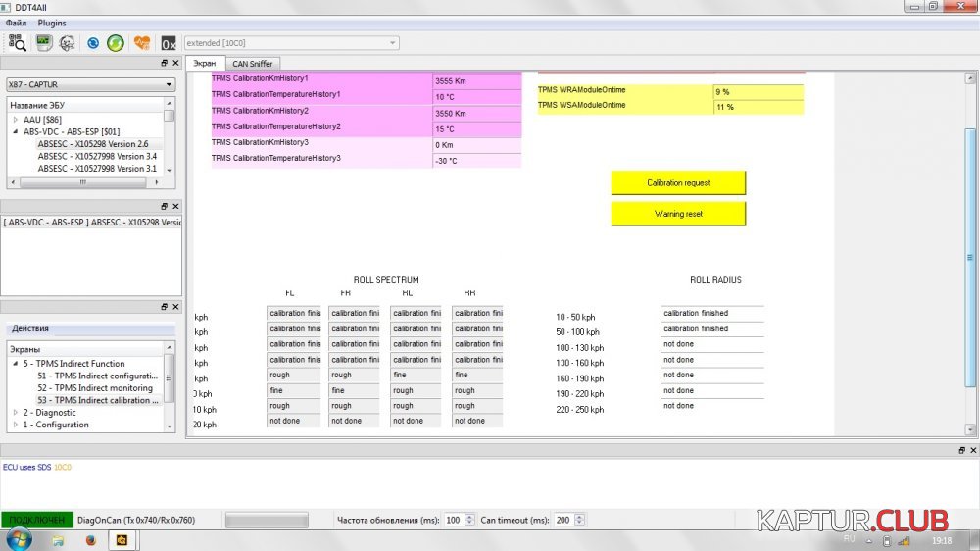The image size is (980, 551).
Task: Click the ECU scan magnifier icon
Action: [17, 42]
